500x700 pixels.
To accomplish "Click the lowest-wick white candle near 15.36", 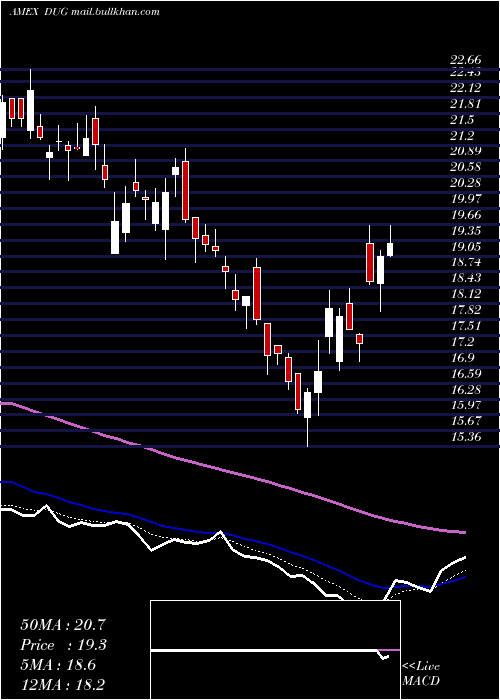I will 308,405.
